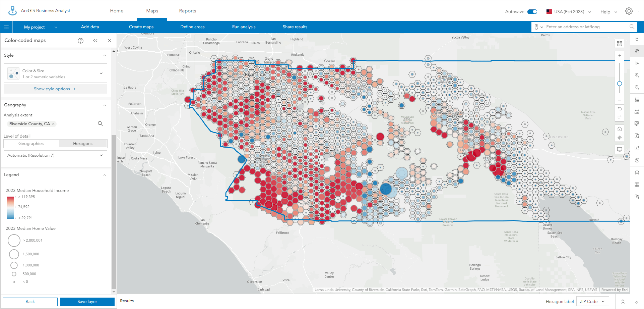This screenshot has width=644, height=309.
Task: Switch level of detail to Geographies
Action: 31,143
